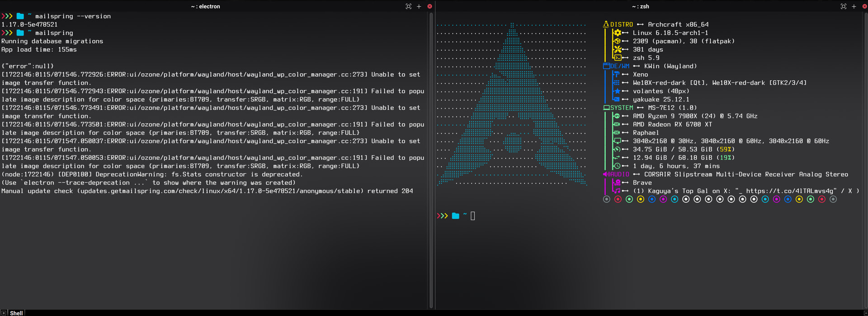
Task: Click the penguin DISTRO icon
Action: pos(606,24)
